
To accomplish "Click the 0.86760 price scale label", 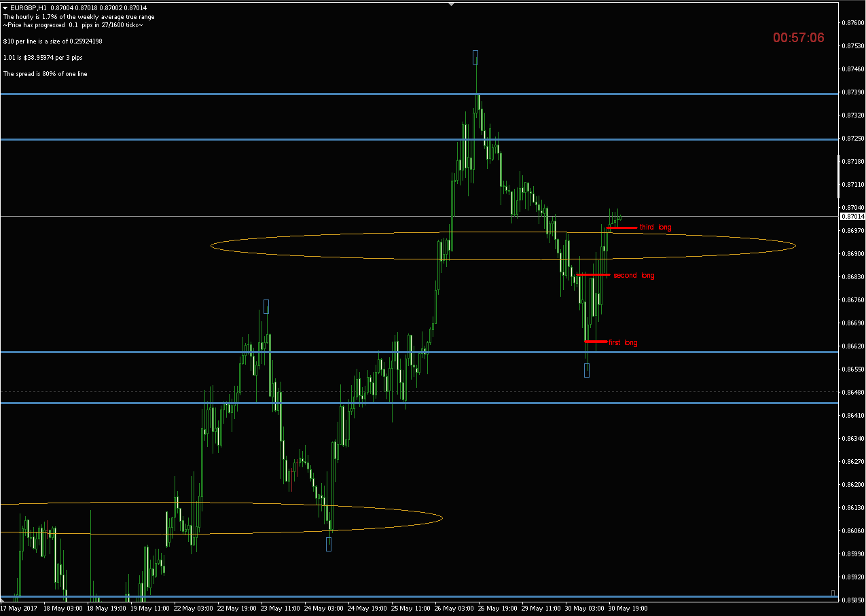I will pyautogui.click(x=852, y=300).
